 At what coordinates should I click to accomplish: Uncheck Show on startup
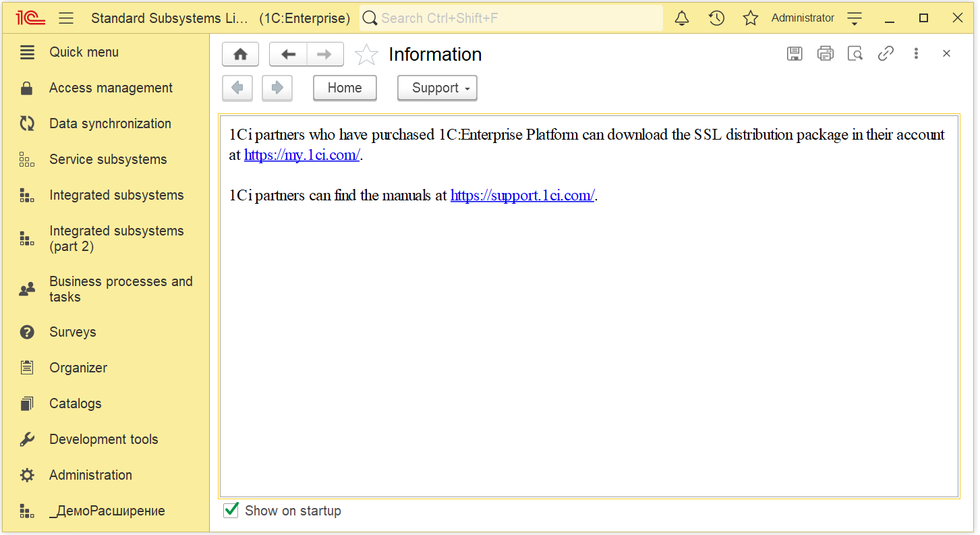pyautogui.click(x=231, y=510)
